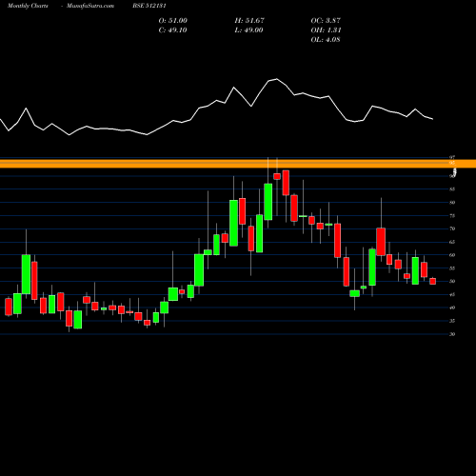Click the 35 price axis label
476x476 pixels.
coord(452,321)
